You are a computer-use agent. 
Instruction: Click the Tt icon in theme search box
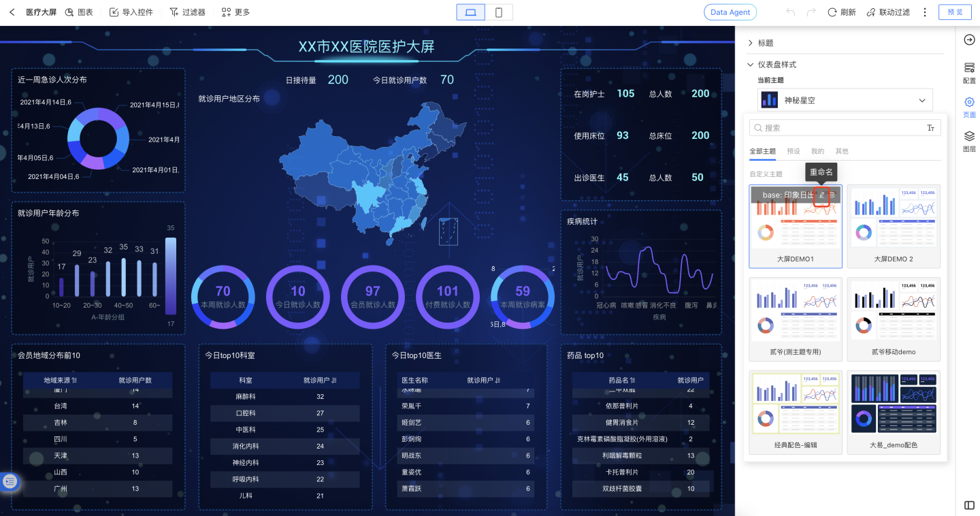point(930,128)
